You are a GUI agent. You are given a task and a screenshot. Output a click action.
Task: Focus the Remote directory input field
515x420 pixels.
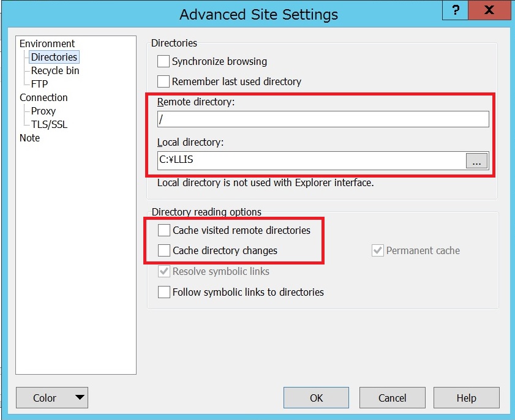pyautogui.click(x=323, y=119)
